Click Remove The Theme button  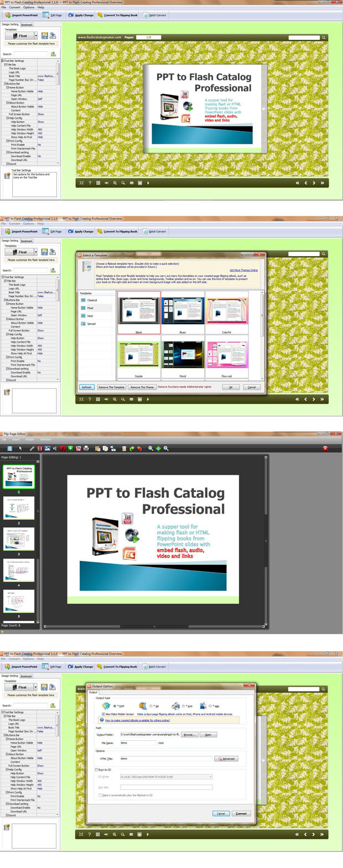[x=142, y=387]
